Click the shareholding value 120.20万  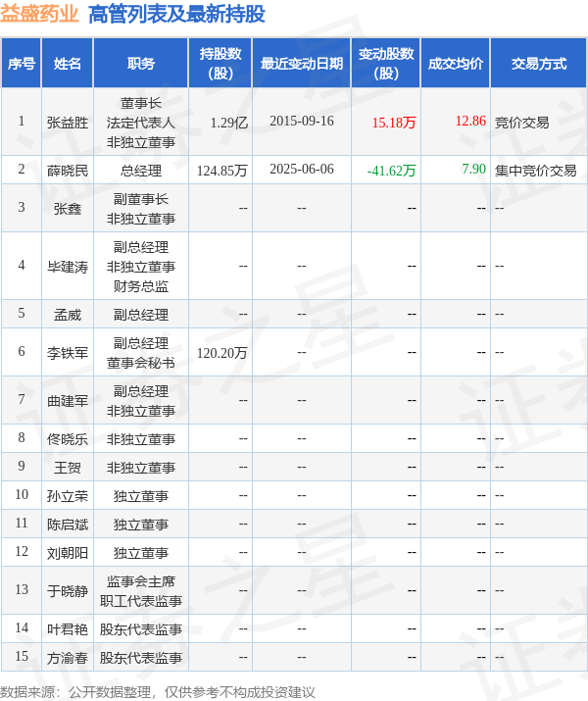222,353
